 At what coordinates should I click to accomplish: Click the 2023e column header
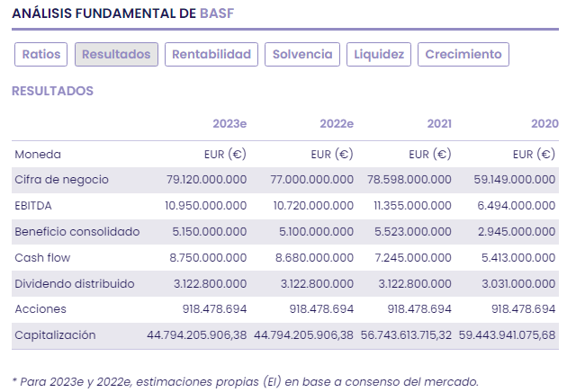click(x=229, y=124)
